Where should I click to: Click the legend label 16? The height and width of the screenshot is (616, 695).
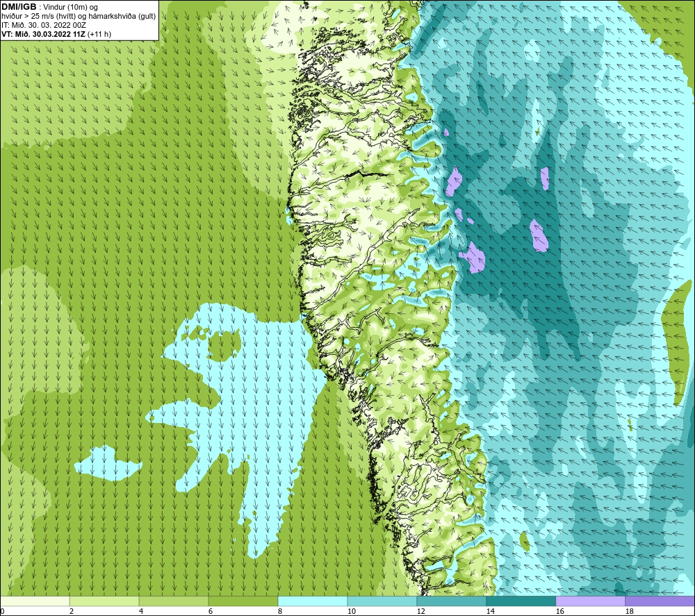(559, 612)
